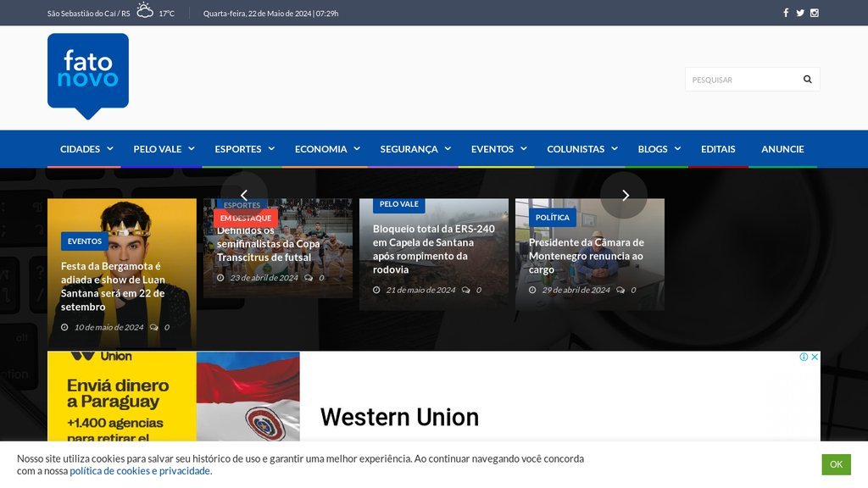
Task: Expand the Segurança menu arrow
Action: [x=448, y=148]
